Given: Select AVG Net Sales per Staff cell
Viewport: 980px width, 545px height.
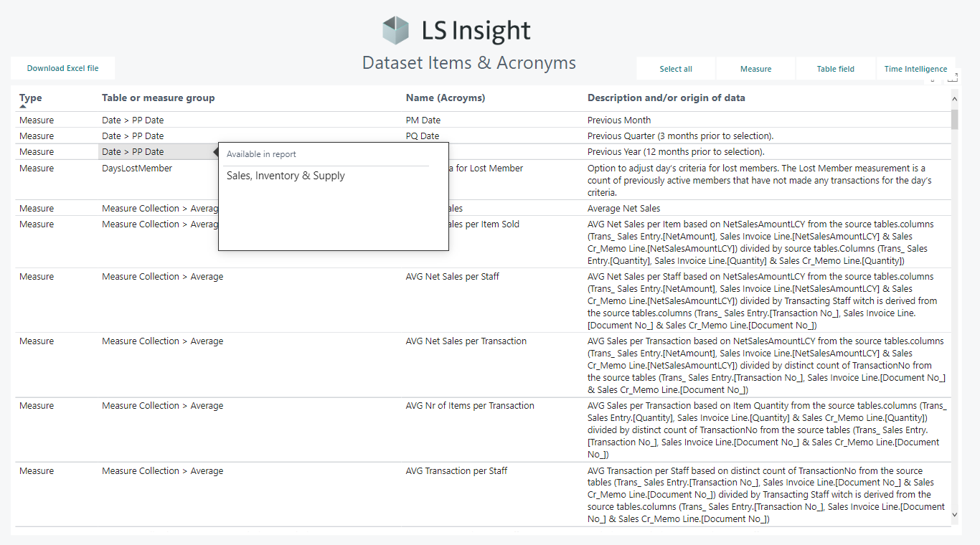Looking at the screenshot, I should (x=452, y=276).
